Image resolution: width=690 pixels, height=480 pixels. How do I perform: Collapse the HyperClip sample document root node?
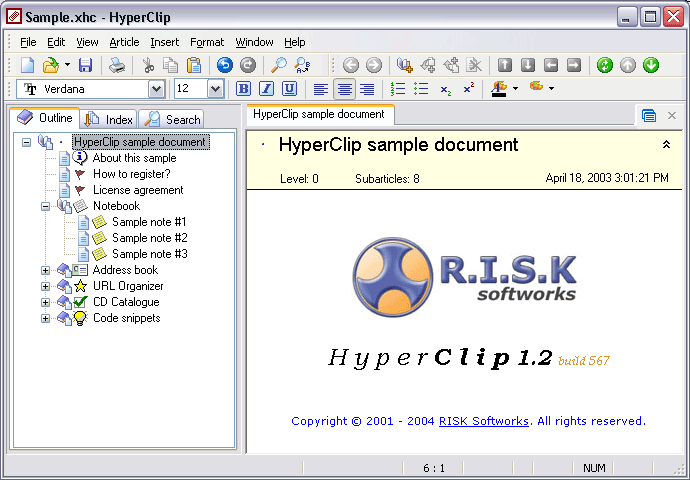tap(26, 143)
